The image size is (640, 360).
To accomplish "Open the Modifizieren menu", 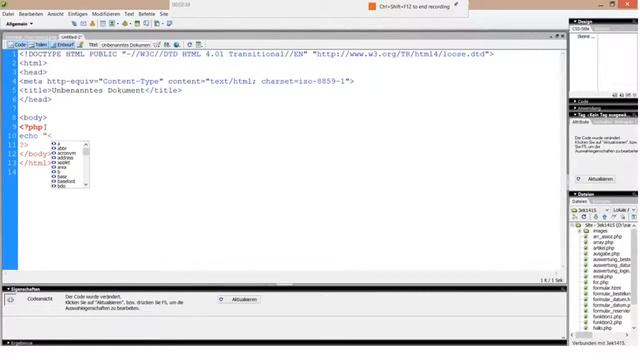I will [106, 14].
